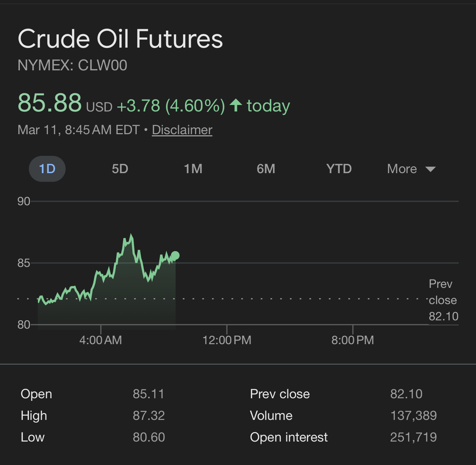Select the YTD range tab
This screenshot has width=476, height=465.
tap(339, 169)
